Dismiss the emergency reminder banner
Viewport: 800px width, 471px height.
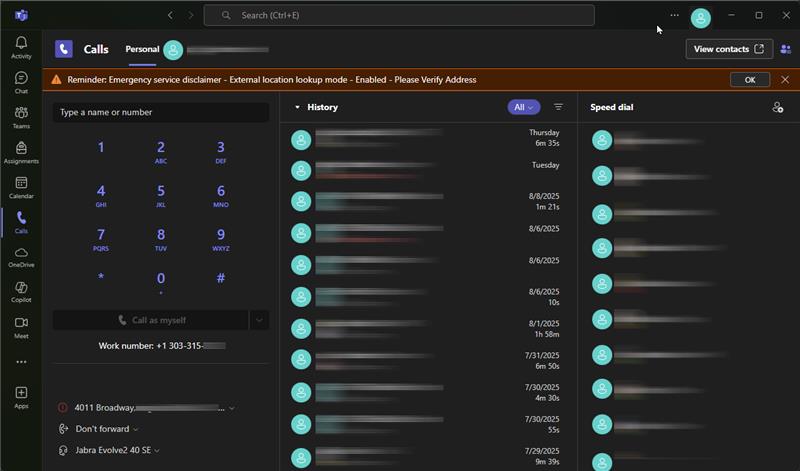click(785, 80)
